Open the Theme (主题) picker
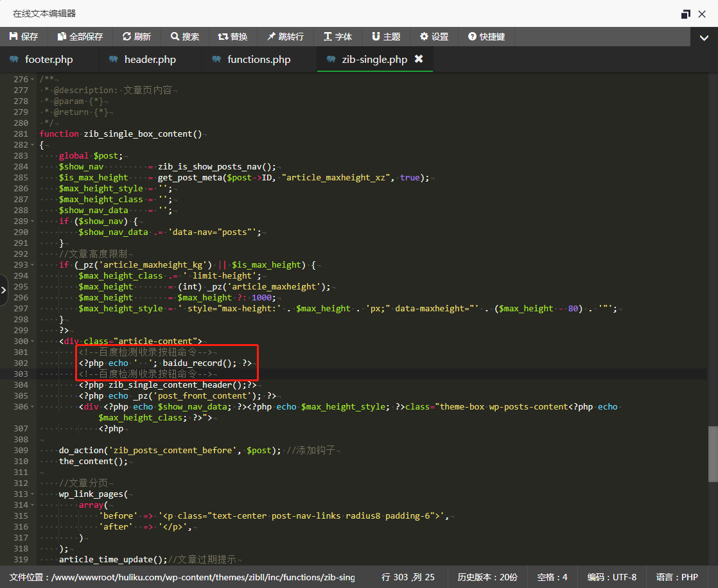The width and height of the screenshot is (718, 588). (386, 37)
